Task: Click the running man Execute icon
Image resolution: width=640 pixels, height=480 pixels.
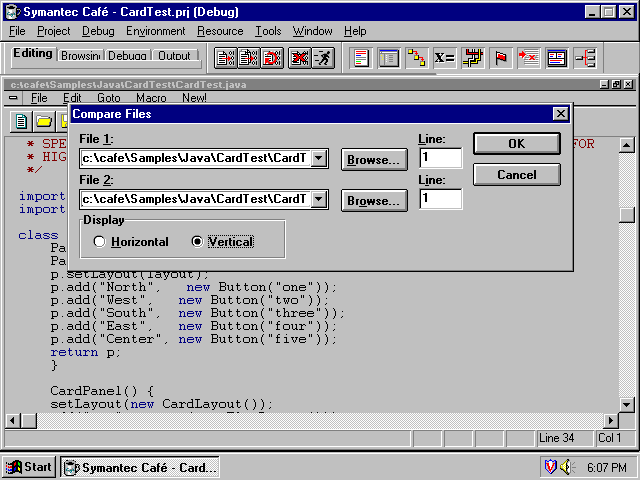Action: click(323, 58)
